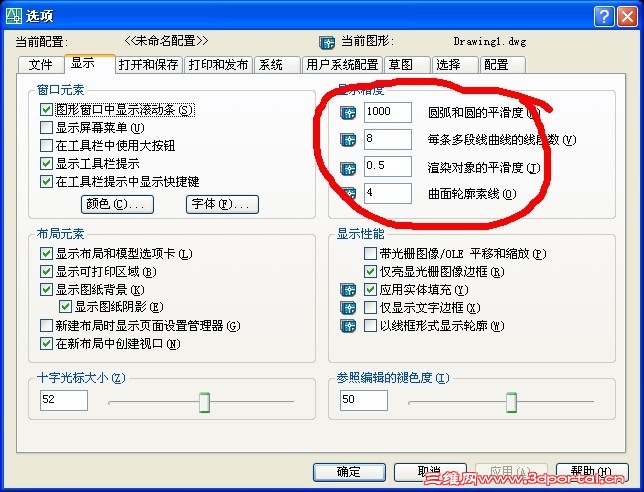Enable 带光栅图像/OLE 平移和缩放 checkbox
Image resolution: width=644 pixels, height=492 pixels.
[x=370, y=253]
